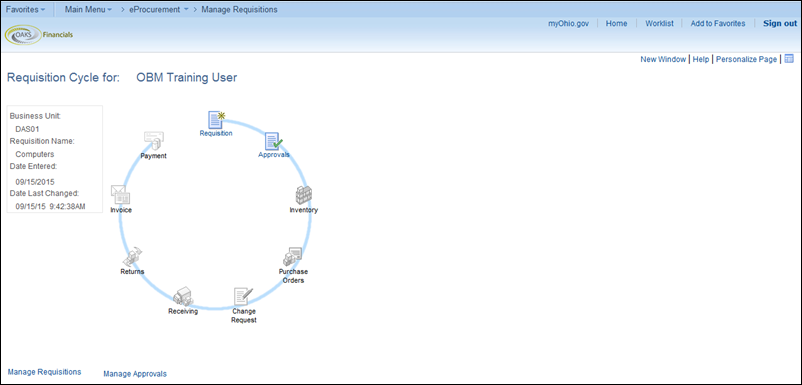
Task: Click the grid icon beside Personalize Page
Action: [x=789, y=59]
